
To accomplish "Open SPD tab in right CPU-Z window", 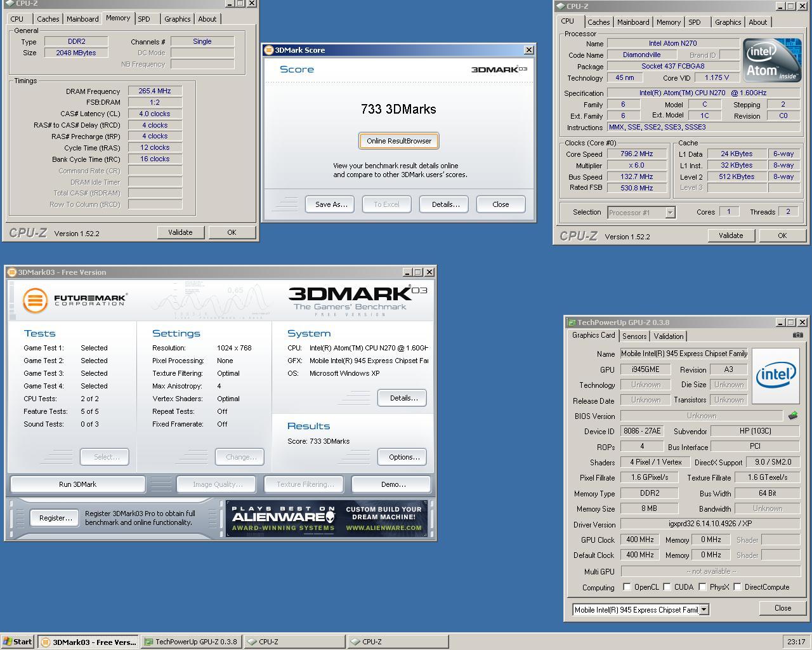I will point(695,22).
